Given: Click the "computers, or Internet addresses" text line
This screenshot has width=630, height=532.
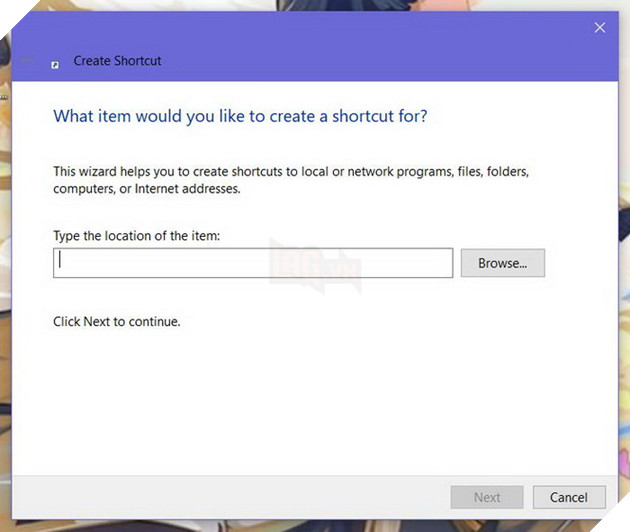Looking at the screenshot, I should pyautogui.click(x=146, y=188).
